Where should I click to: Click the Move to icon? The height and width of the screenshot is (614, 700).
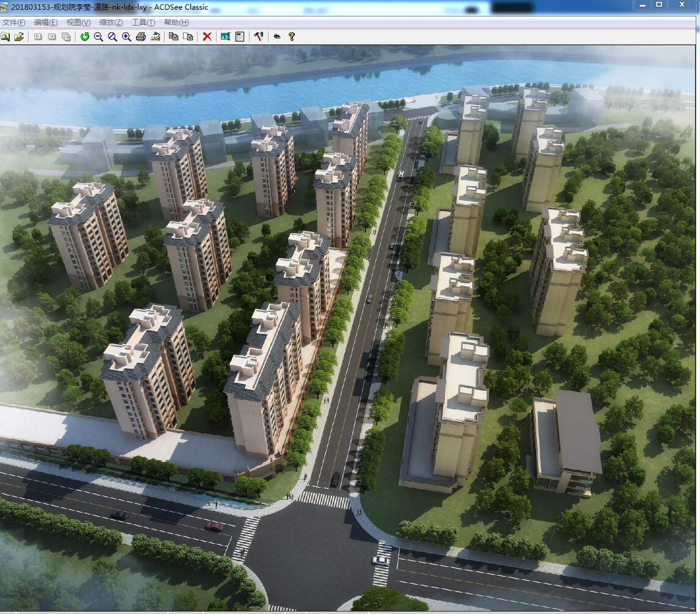click(x=188, y=36)
